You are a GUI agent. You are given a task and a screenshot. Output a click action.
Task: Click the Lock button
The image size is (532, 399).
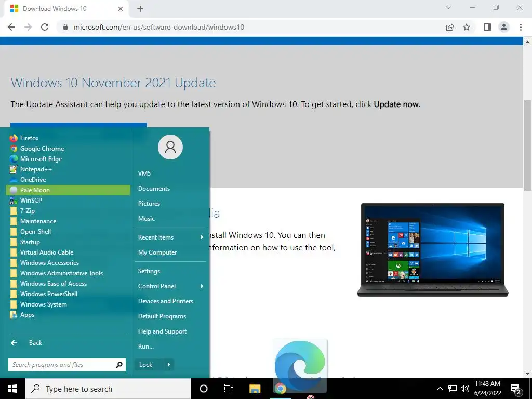[149, 365]
